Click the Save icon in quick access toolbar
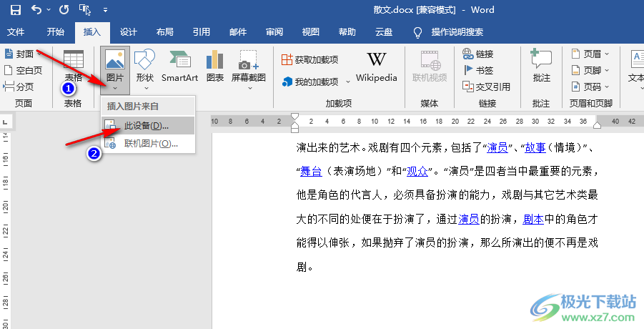The image size is (644, 329). click(x=15, y=10)
